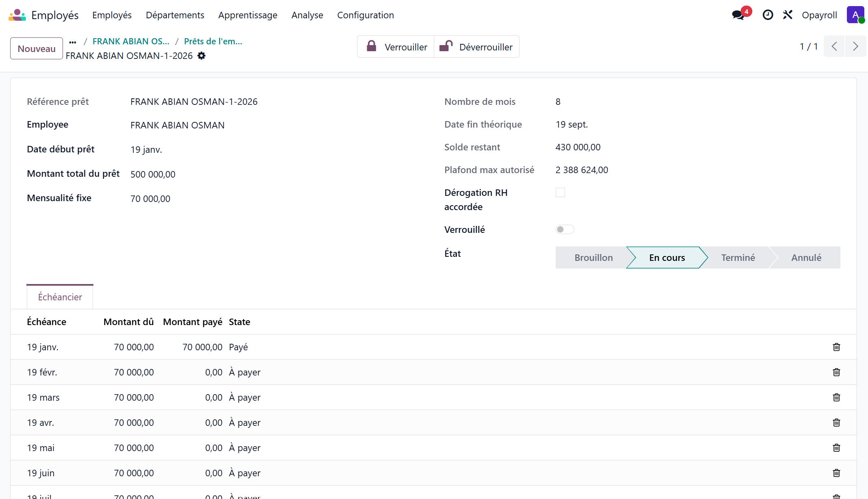Delete the 19 mars installment row
Image resolution: width=868 pixels, height=499 pixels.
pyautogui.click(x=836, y=397)
